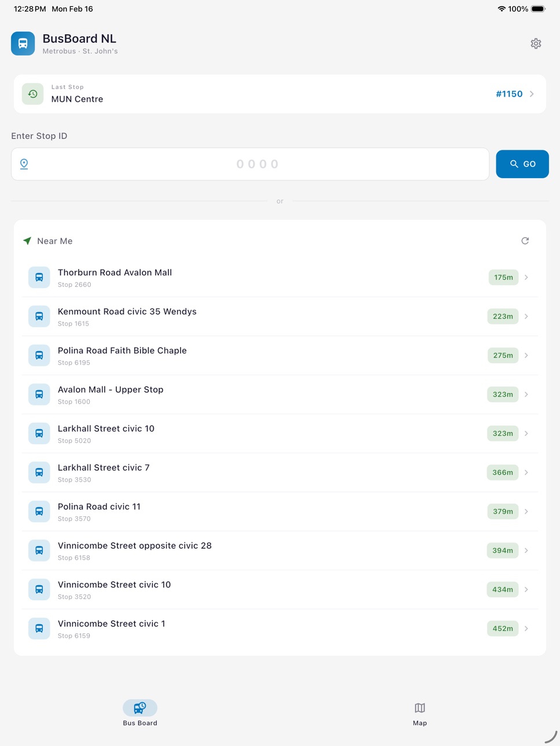Open chevron for Larkhall Street civic 7
The height and width of the screenshot is (746, 560).
tap(526, 472)
